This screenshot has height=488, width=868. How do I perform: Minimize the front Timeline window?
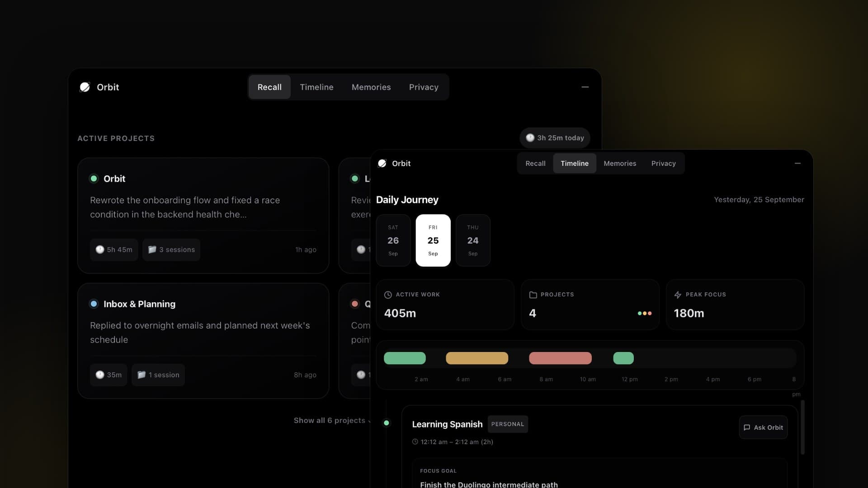(797, 163)
